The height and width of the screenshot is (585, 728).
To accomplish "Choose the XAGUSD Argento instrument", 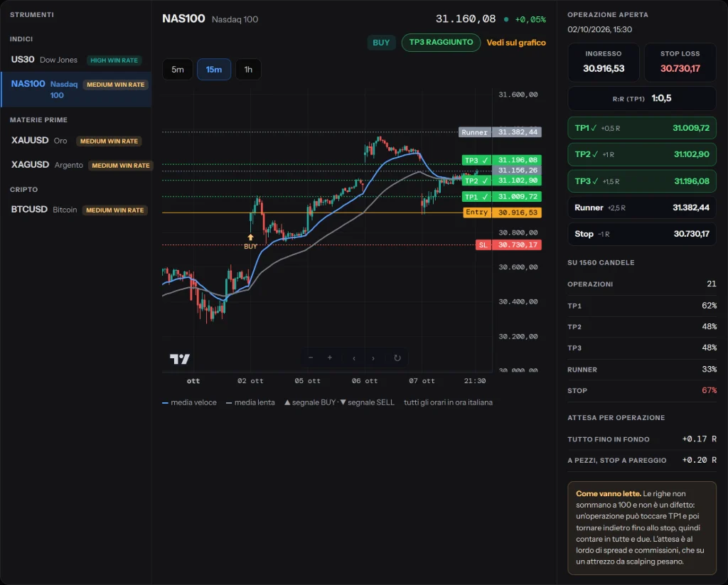I will click(x=76, y=165).
